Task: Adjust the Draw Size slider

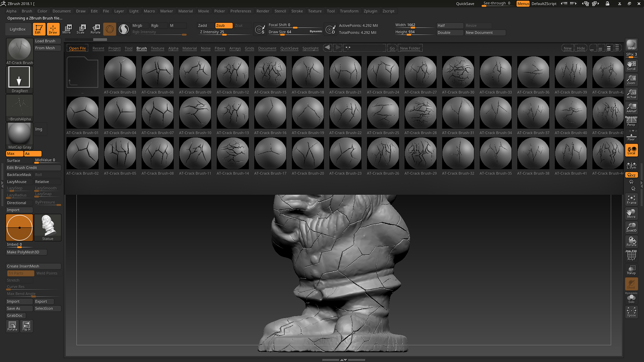Action: (295, 32)
